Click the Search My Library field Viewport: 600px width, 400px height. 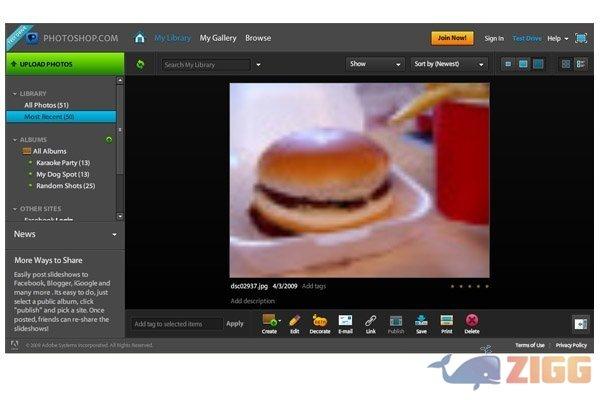(206, 64)
